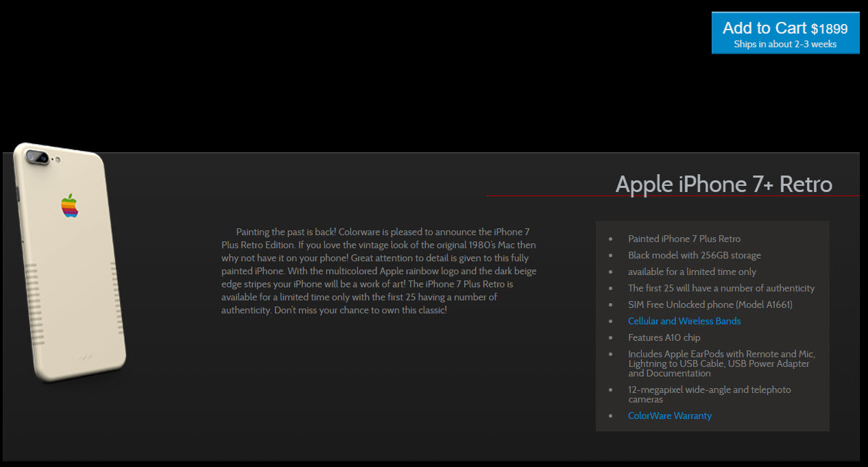The width and height of the screenshot is (868, 467).
Task: Click the product description paragraph
Action: click(x=378, y=271)
